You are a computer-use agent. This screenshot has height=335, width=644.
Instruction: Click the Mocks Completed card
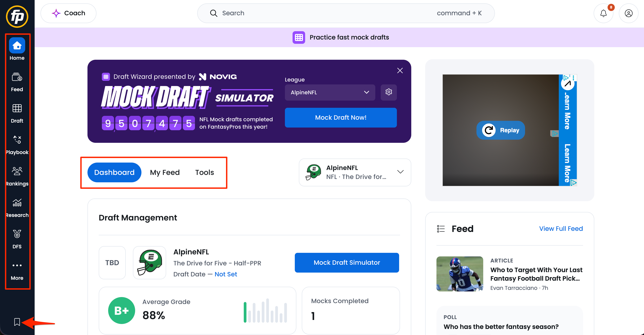[351, 310]
